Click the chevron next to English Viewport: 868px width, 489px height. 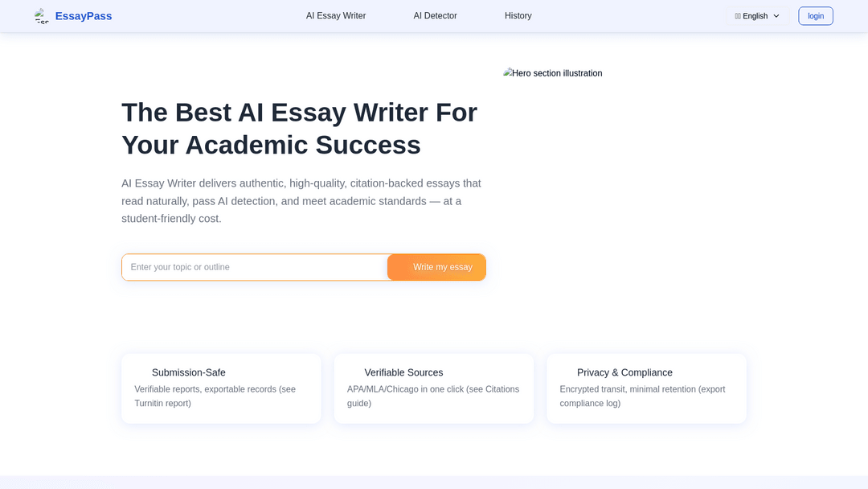tap(775, 15)
